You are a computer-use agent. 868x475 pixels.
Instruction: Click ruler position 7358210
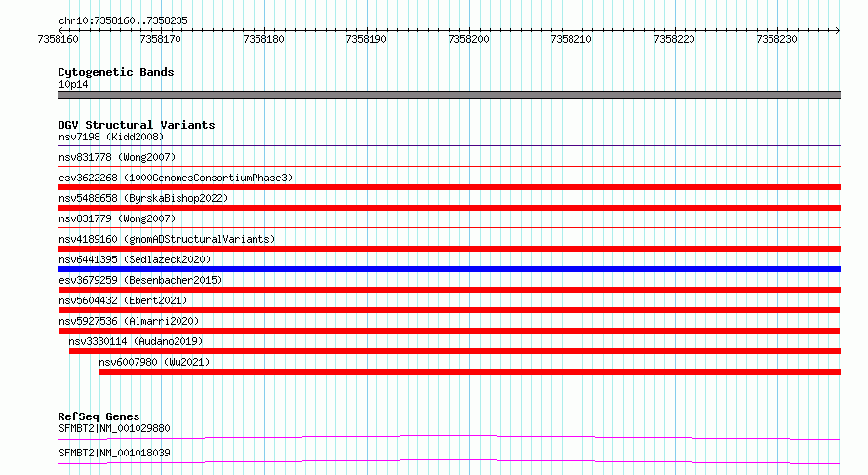572,39
